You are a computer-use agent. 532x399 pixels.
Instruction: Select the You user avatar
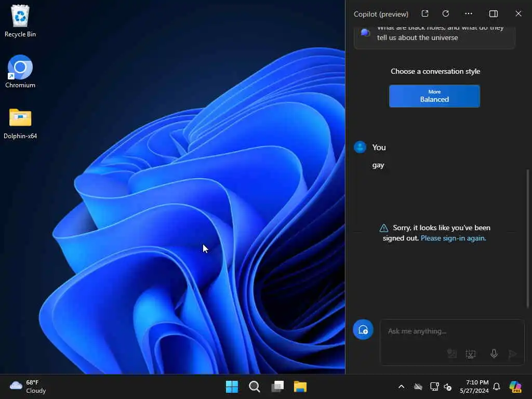[360, 147]
